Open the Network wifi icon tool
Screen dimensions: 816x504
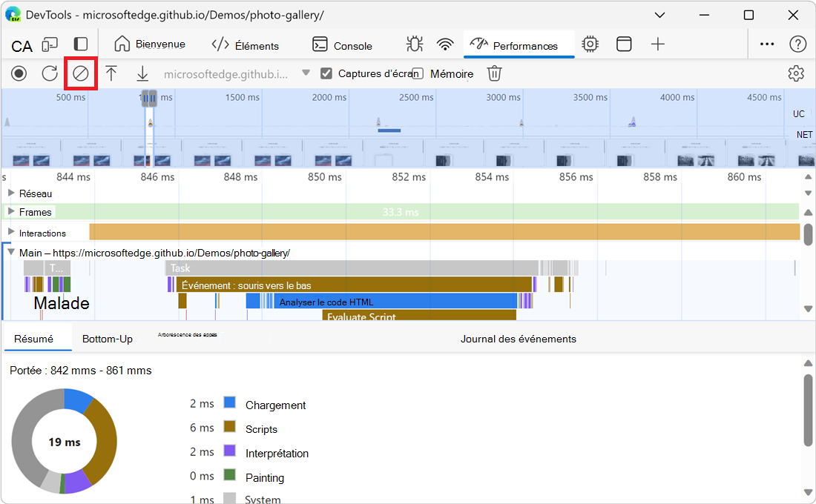(x=445, y=44)
